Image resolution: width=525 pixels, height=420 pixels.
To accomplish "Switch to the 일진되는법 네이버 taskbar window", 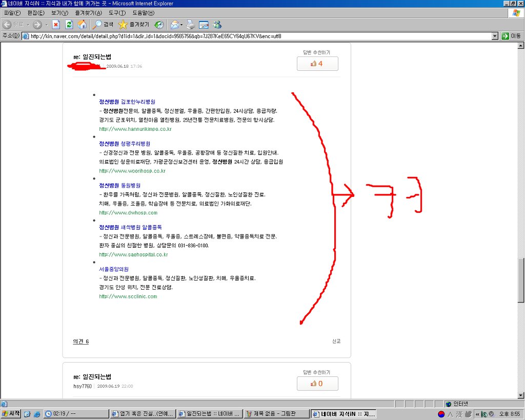I will [210, 414].
